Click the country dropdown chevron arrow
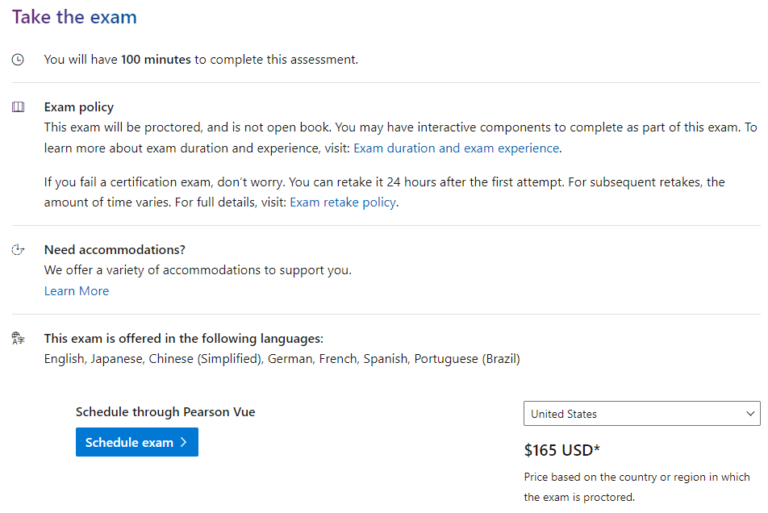Viewport: 768px width, 513px height. click(x=750, y=414)
